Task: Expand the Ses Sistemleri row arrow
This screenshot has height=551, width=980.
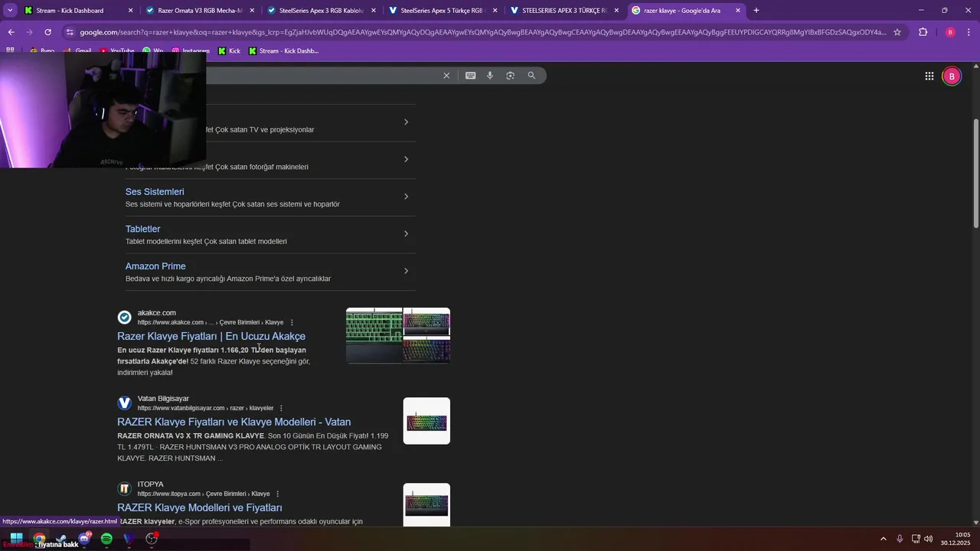Action: pyautogui.click(x=406, y=197)
